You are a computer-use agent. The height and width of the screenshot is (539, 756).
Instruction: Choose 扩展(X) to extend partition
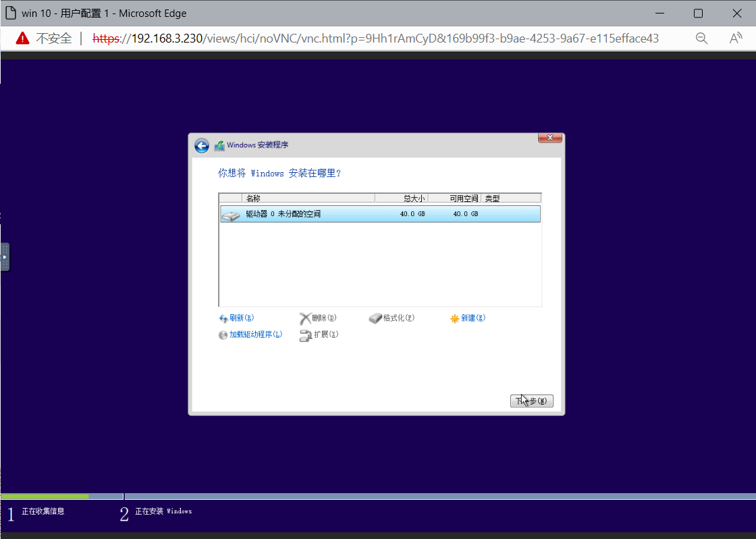coord(326,334)
